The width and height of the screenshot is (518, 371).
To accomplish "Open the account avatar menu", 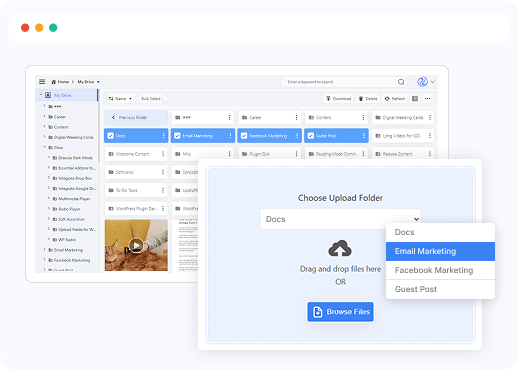I will tap(423, 82).
